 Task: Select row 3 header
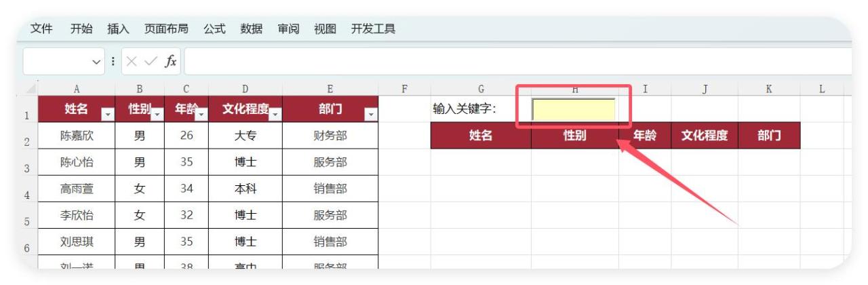point(26,162)
